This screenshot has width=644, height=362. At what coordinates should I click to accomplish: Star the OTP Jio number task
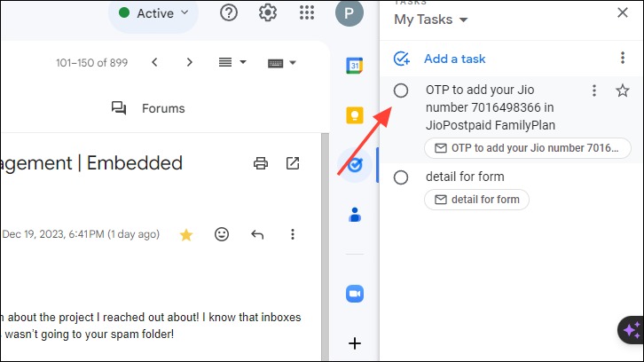[x=623, y=90]
